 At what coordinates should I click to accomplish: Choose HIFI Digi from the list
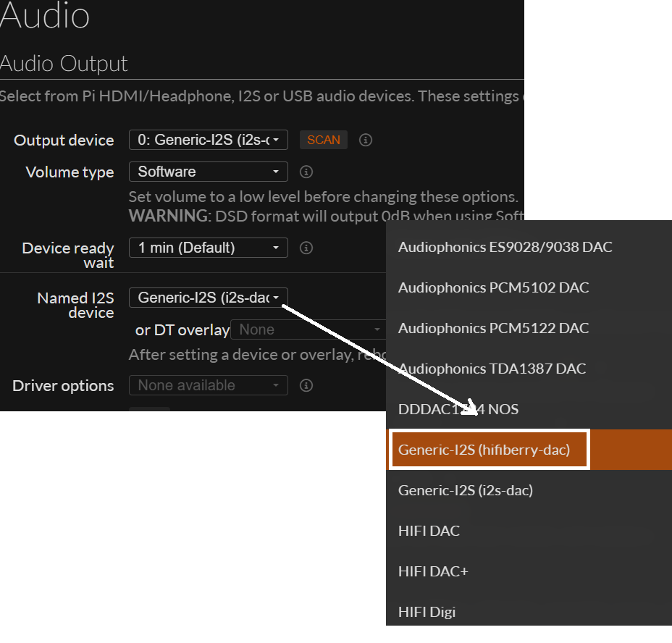pos(427,612)
